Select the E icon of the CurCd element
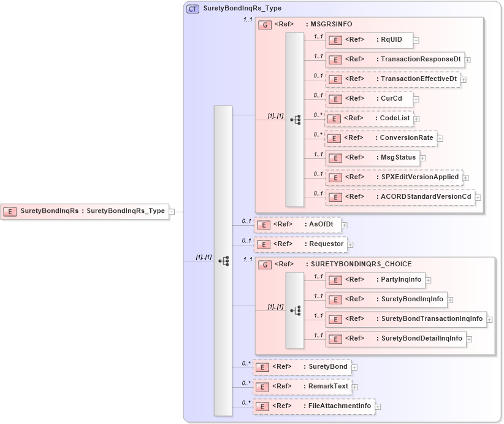Screen dimensions: 504x424 (335, 99)
